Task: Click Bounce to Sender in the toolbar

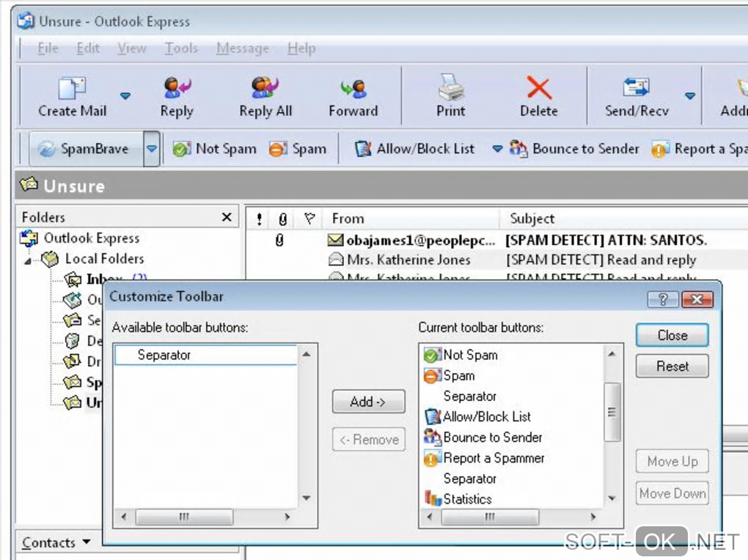Action: click(574, 149)
